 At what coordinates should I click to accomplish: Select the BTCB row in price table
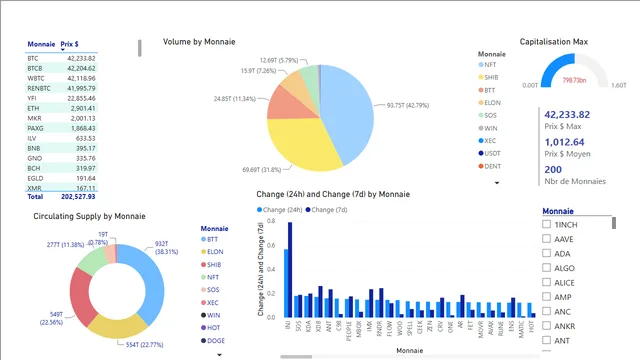click(x=61, y=68)
